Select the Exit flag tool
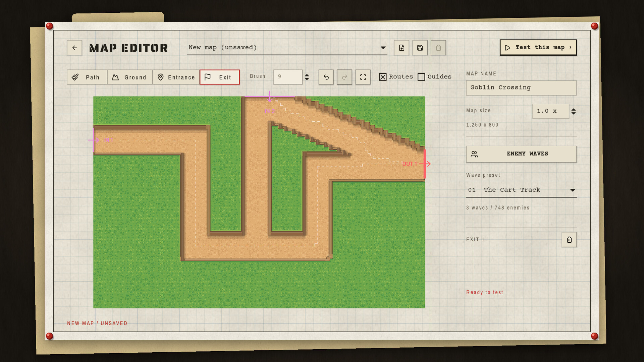 tap(220, 77)
